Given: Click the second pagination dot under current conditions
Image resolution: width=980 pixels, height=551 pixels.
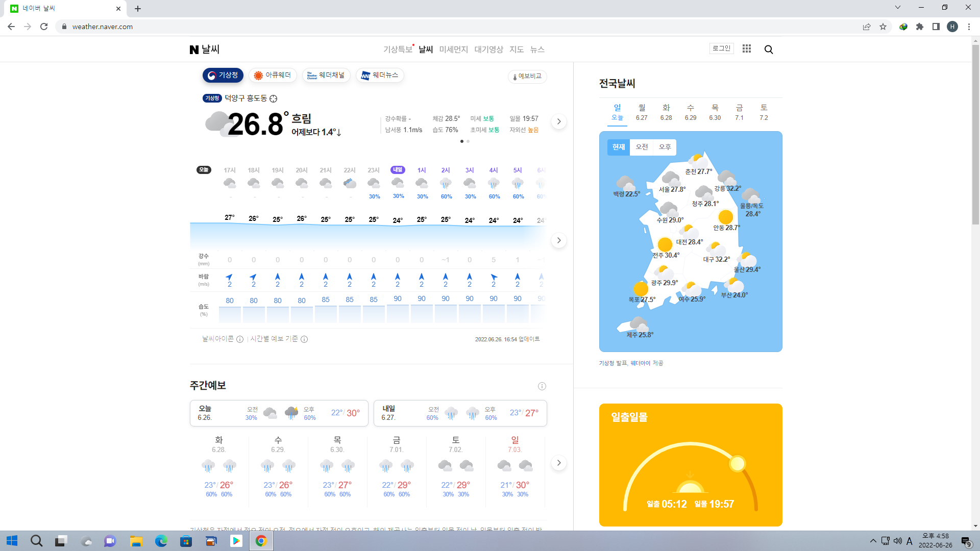Looking at the screenshot, I should [468, 141].
